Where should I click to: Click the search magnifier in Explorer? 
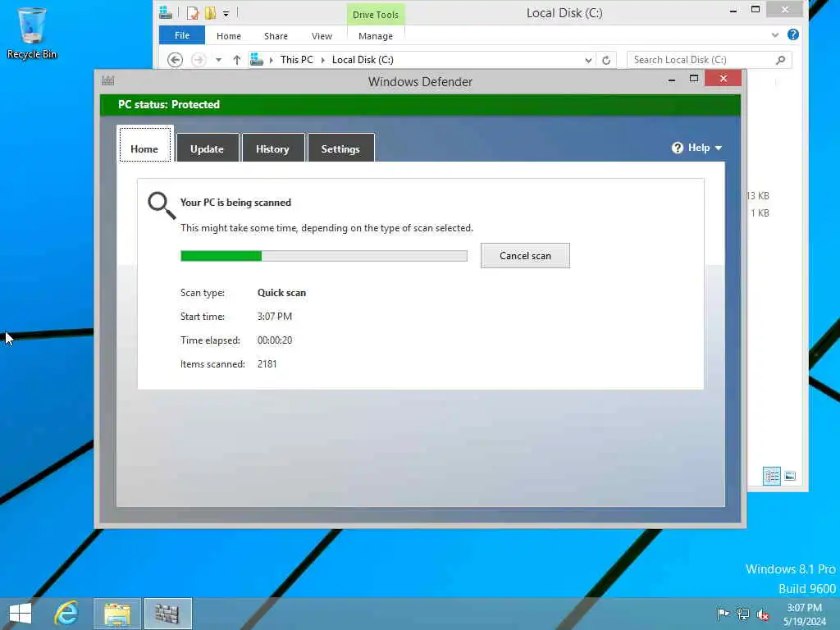[781, 60]
